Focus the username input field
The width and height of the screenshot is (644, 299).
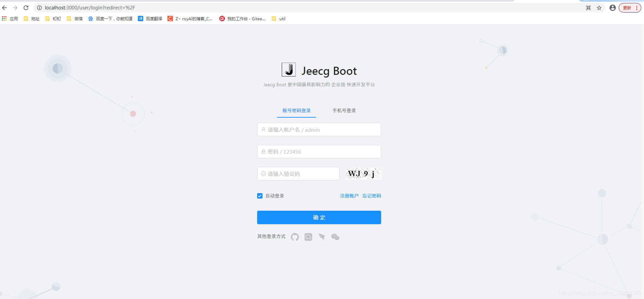click(x=319, y=129)
